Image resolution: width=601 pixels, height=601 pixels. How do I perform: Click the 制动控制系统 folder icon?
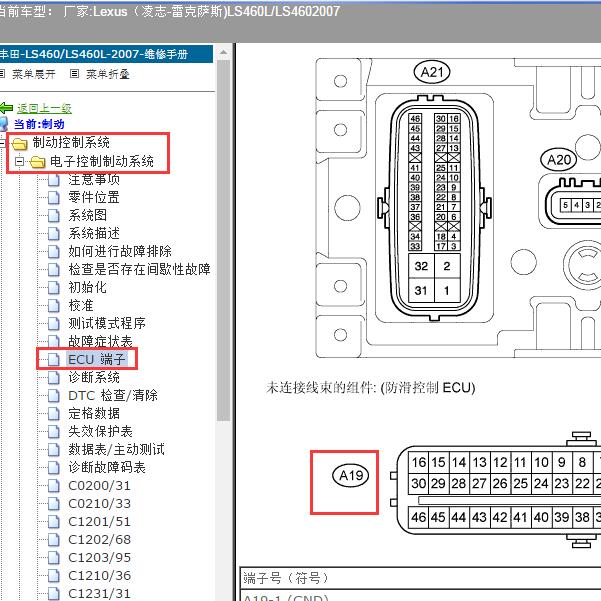(20, 144)
